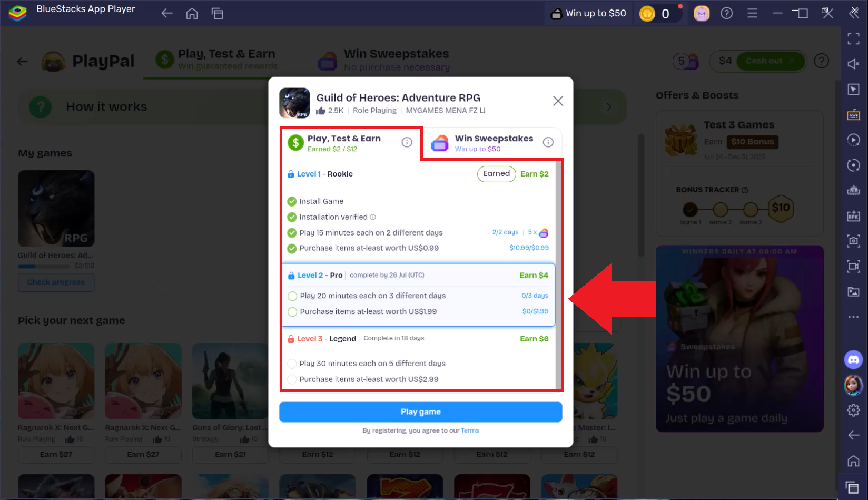Click info icon beside Win Sweepstakes

(548, 142)
